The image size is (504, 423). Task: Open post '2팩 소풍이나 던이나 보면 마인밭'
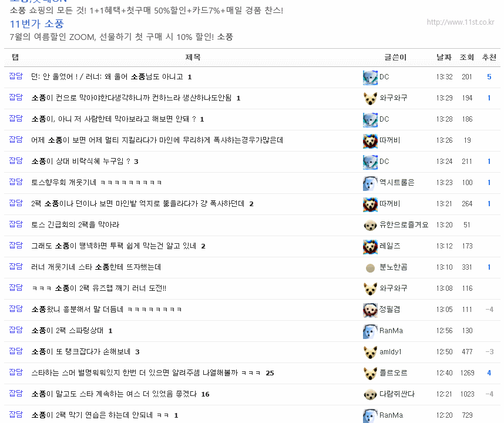(x=138, y=204)
